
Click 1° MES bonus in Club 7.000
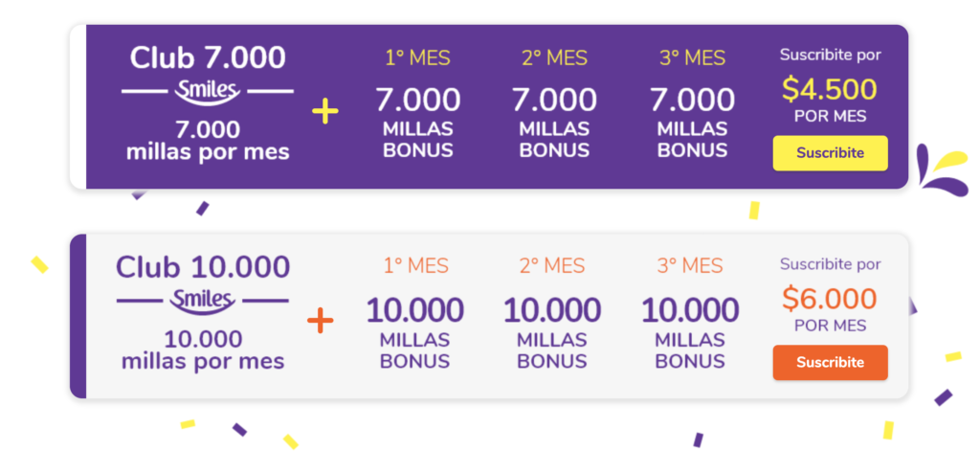tap(417, 103)
